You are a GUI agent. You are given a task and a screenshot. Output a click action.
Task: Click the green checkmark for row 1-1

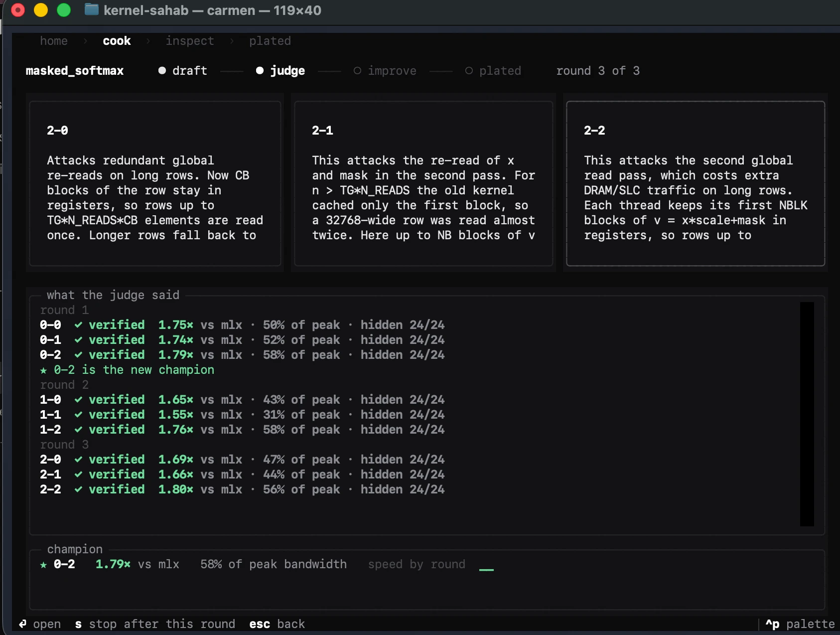(x=78, y=415)
